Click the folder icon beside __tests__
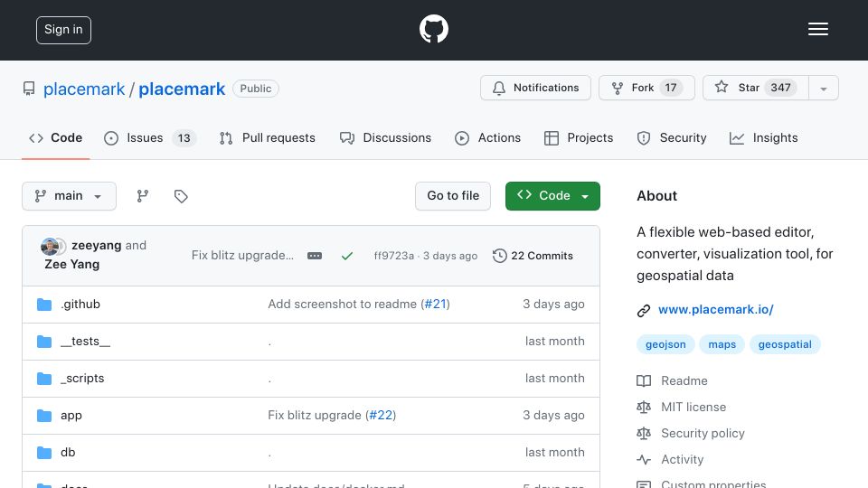The width and height of the screenshot is (868, 488). tap(44, 342)
